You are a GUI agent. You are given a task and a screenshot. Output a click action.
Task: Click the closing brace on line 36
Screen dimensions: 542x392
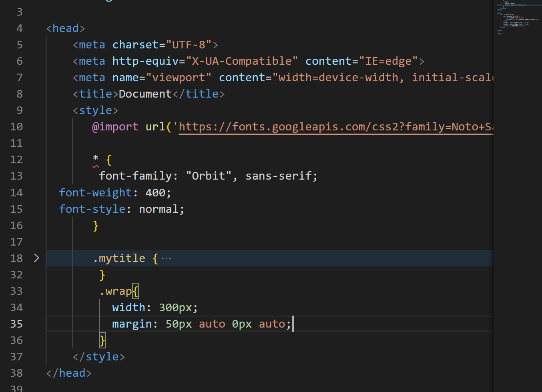pyautogui.click(x=102, y=340)
